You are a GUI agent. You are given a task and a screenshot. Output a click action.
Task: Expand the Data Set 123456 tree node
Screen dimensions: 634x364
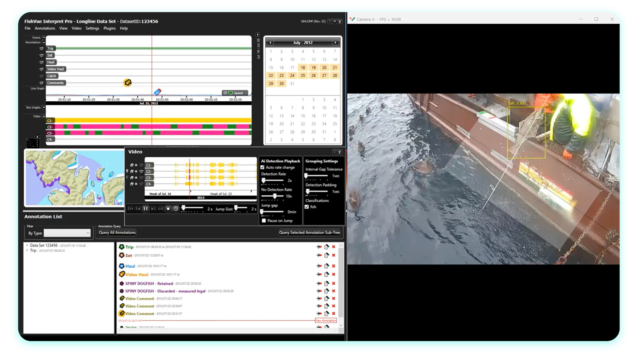27,245
